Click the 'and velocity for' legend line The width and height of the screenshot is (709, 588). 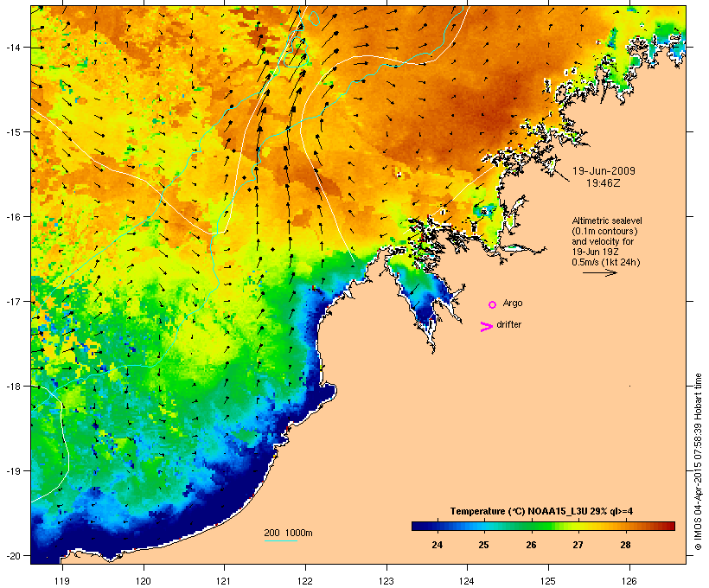pyautogui.click(x=603, y=241)
